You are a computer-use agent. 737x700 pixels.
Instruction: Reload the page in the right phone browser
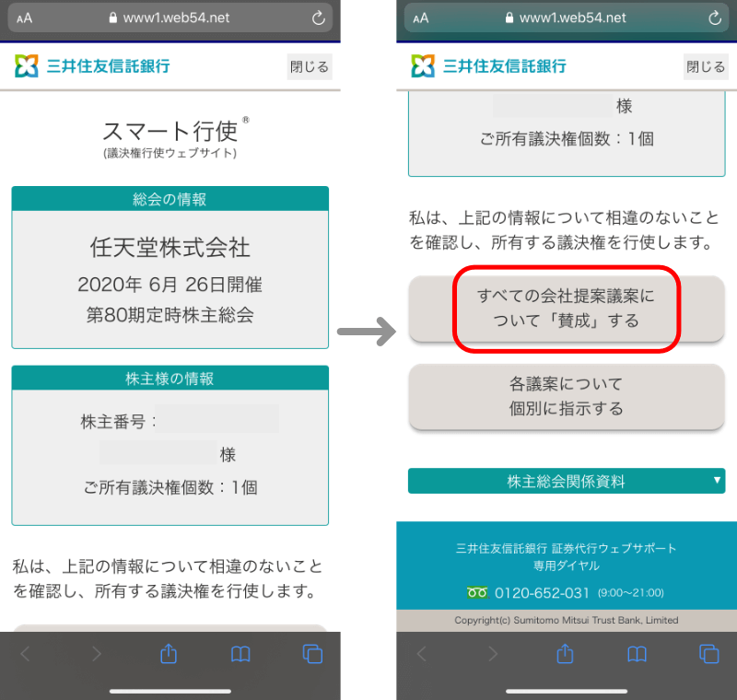click(715, 17)
